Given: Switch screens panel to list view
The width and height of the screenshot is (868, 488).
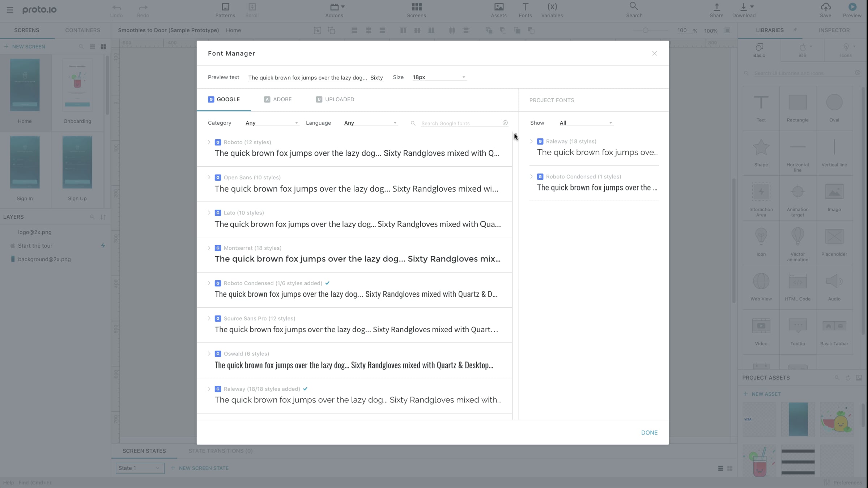Looking at the screenshot, I should [x=92, y=47].
